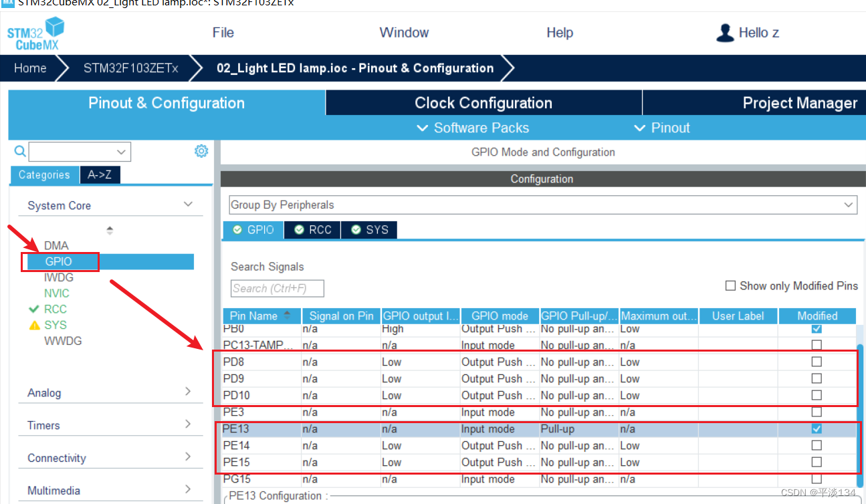Enable Show only Modified Pins

(x=730, y=285)
